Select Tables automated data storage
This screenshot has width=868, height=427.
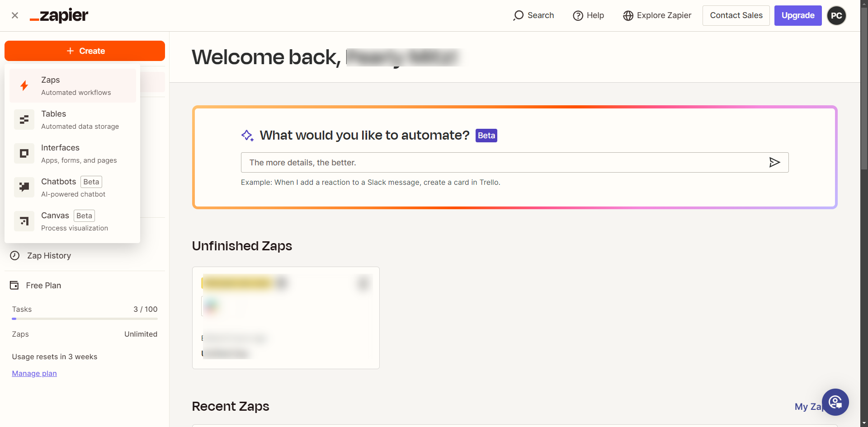pyautogui.click(x=80, y=120)
